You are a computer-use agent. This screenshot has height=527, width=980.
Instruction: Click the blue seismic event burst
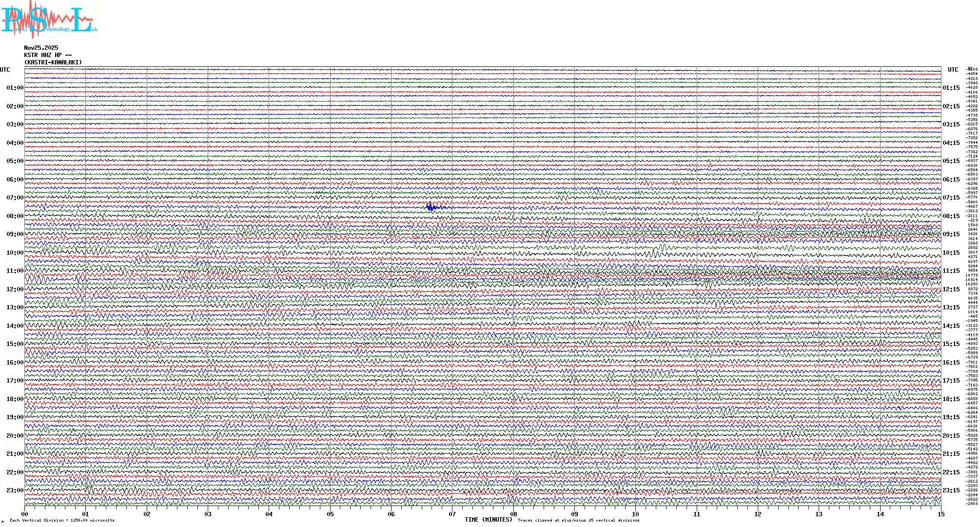pyautogui.click(x=431, y=207)
